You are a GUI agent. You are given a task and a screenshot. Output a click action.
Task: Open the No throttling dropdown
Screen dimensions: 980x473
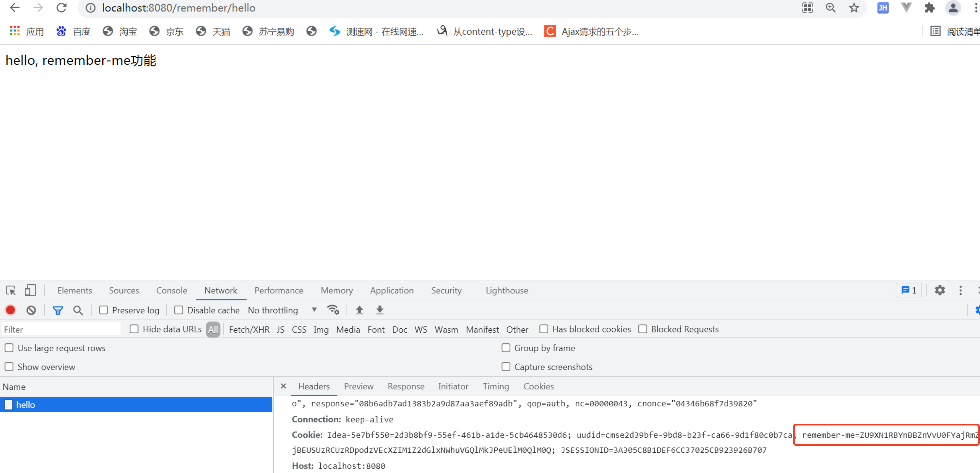tap(282, 310)
